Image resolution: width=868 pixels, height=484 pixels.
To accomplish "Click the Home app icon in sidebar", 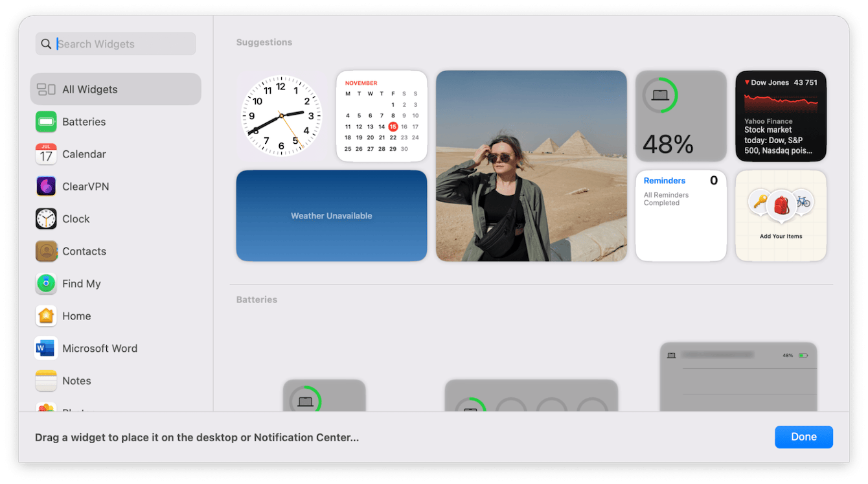I will click(46, 316).
